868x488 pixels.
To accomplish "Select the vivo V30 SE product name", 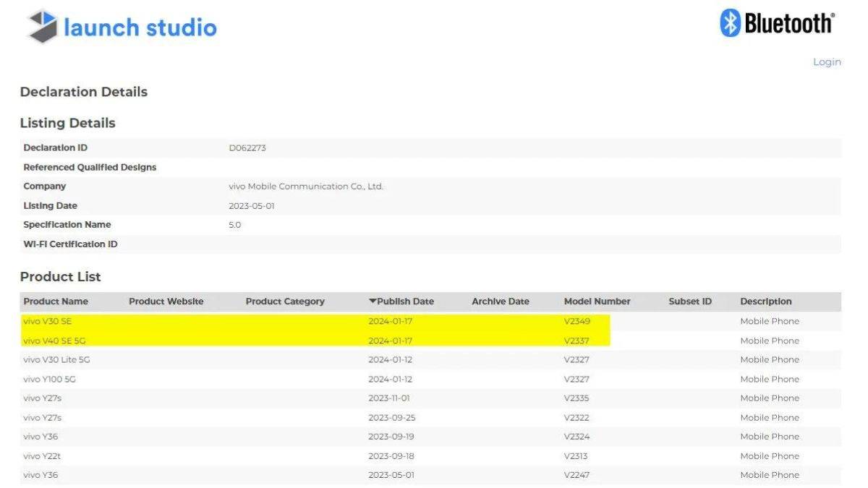I will (47, 321).
